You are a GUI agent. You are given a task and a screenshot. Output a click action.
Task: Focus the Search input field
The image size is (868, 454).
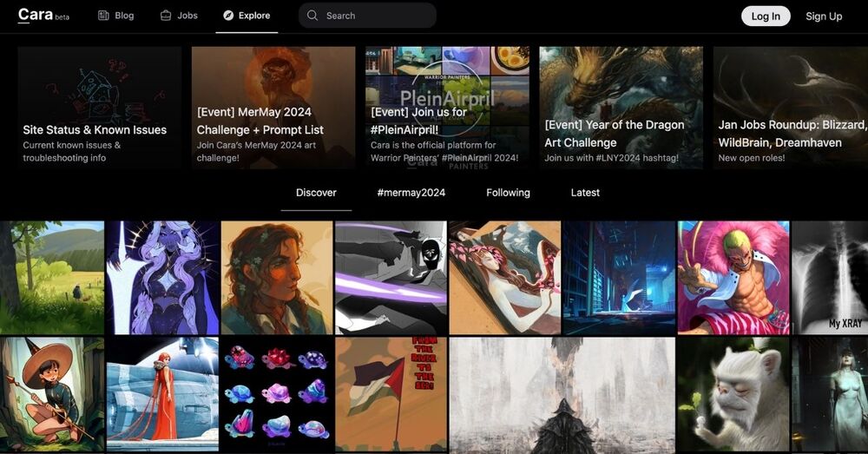point(375,16)
